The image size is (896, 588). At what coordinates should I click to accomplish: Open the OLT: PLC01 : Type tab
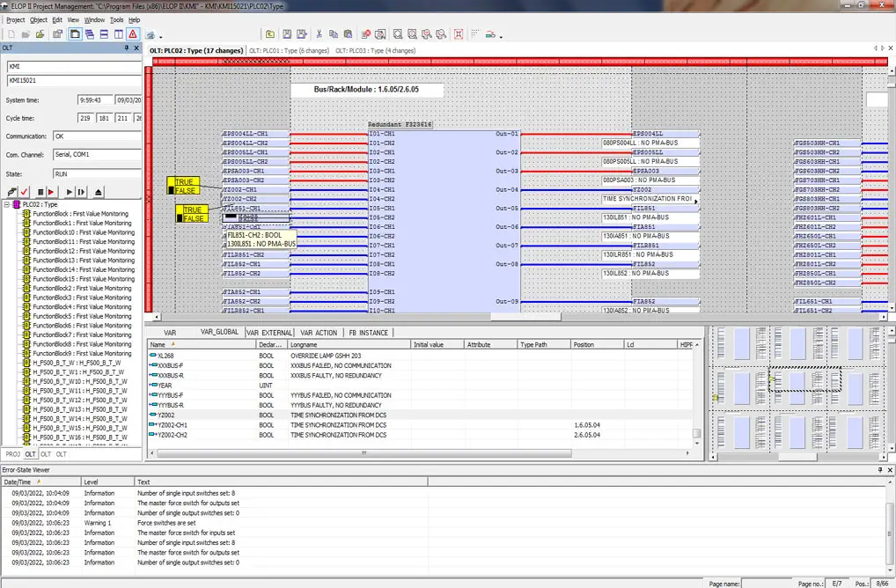tap(289, 51)
